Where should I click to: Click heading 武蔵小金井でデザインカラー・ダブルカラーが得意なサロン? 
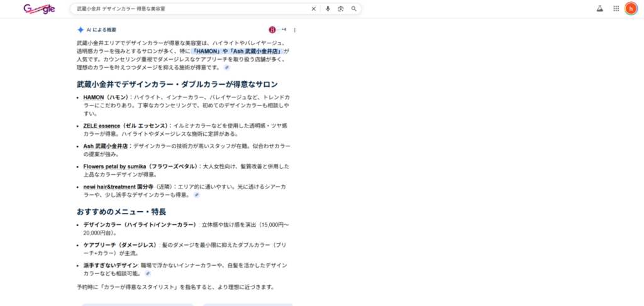[177, 84]
